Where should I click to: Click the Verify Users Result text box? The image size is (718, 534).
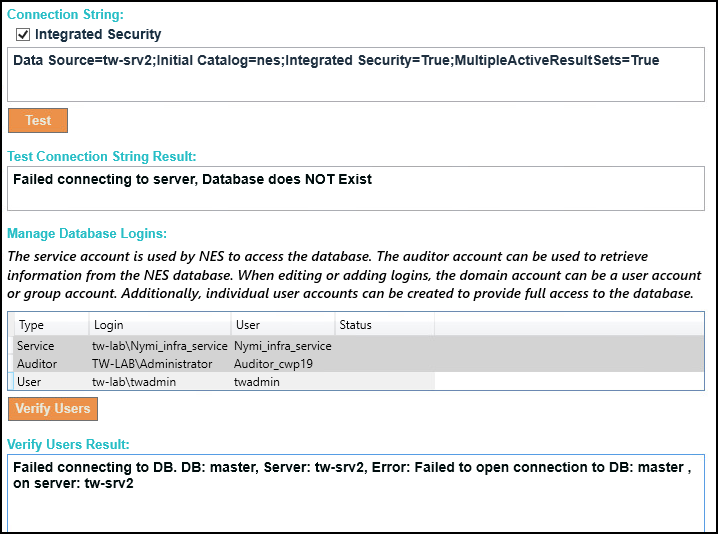coord(358,495)
